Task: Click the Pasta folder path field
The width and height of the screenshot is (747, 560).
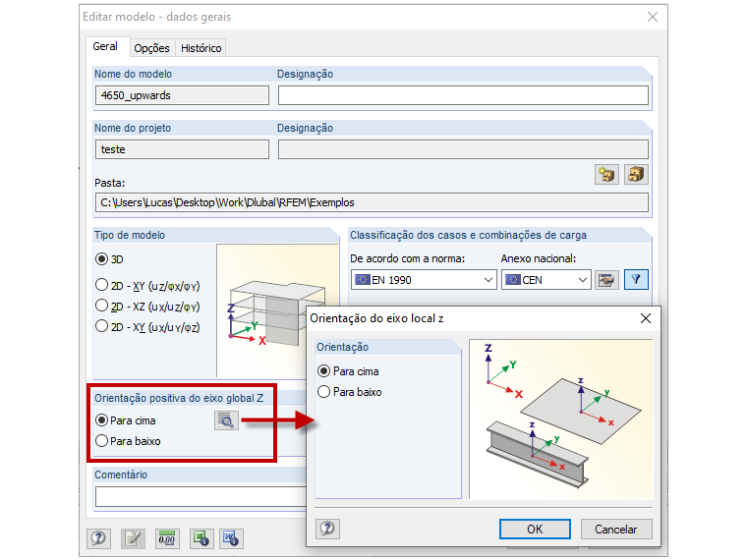Action: (x=372, y=202)
